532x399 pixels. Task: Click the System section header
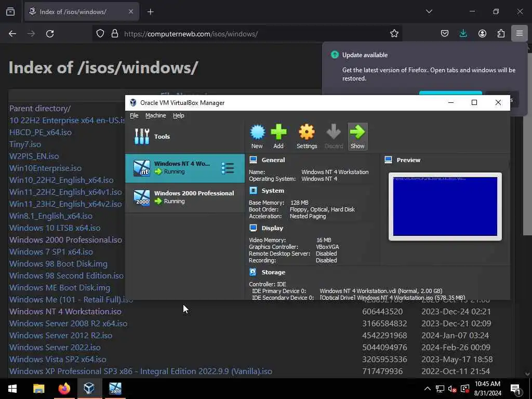[x=273, y=191]
